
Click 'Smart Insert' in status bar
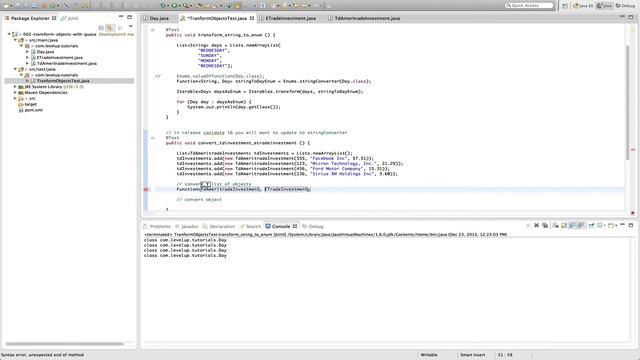(473, 355)
